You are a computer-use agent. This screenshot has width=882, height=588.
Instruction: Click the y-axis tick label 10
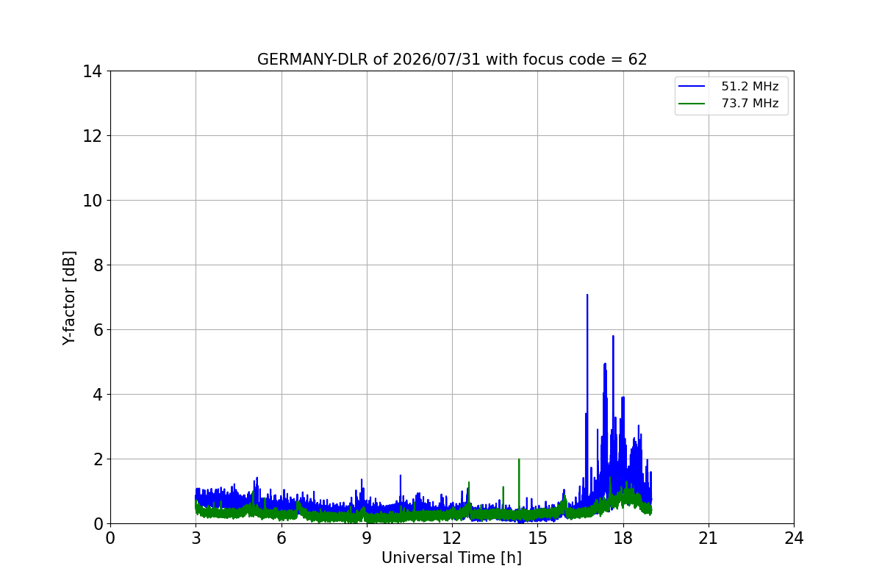[x=93, y=201]
